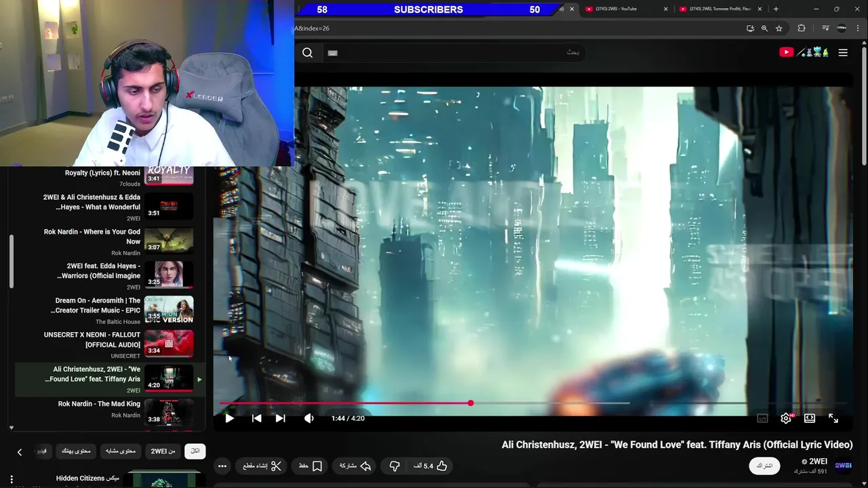The height and width of the screenshot is (488, 868).
Task: Open the Warriors playlist item thumbnail
Action: click(169, 274)
